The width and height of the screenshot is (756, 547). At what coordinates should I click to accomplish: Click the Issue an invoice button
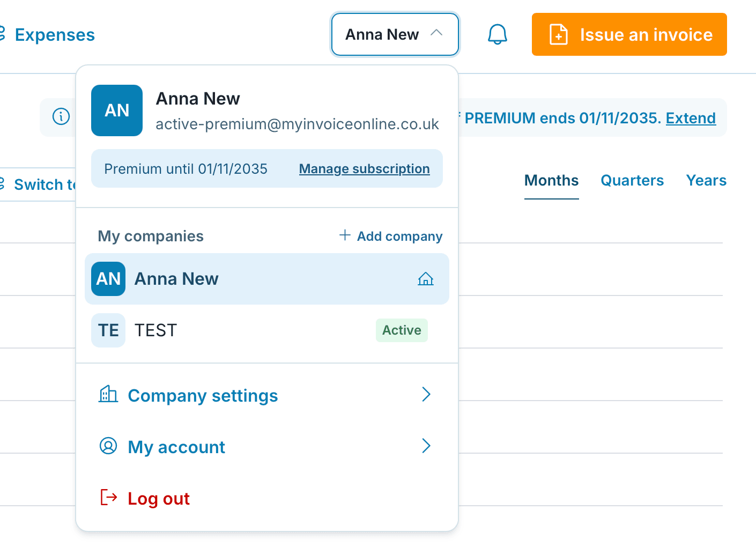click(x=629, y=34)
